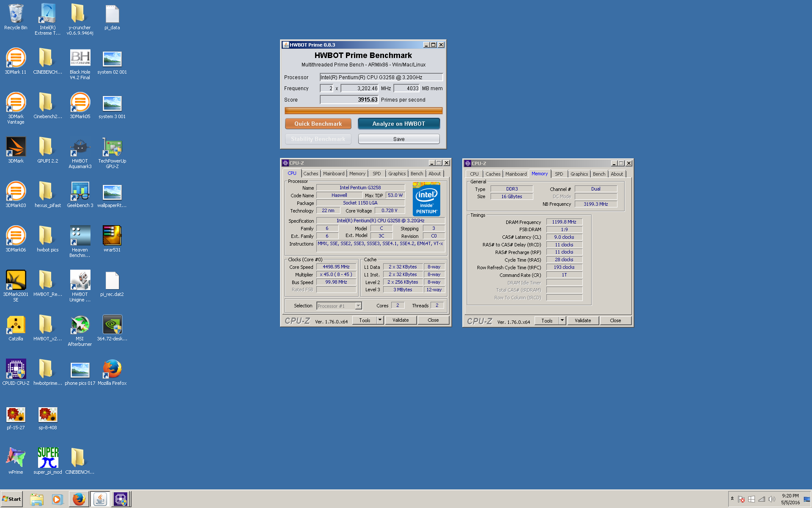Click Windows Explorer taskbar icon
Screen dimensions: 812x508
coord(37,499)
